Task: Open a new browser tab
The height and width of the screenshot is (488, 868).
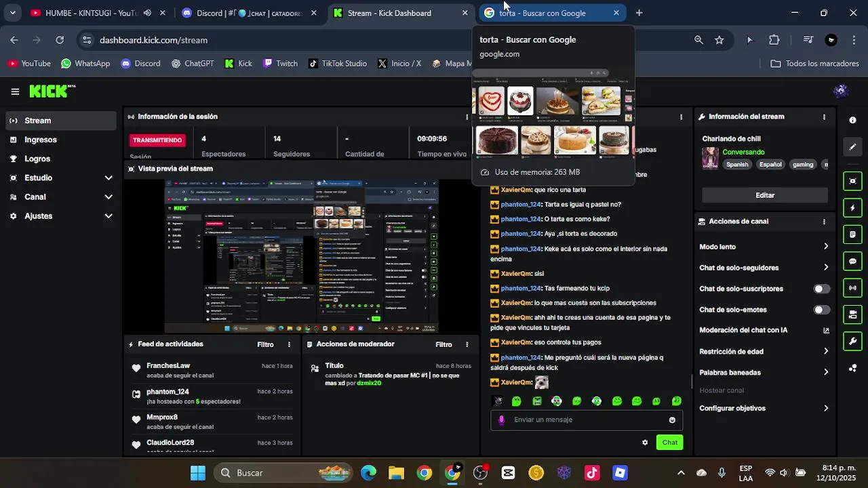Action: click(x=639, y=13)
